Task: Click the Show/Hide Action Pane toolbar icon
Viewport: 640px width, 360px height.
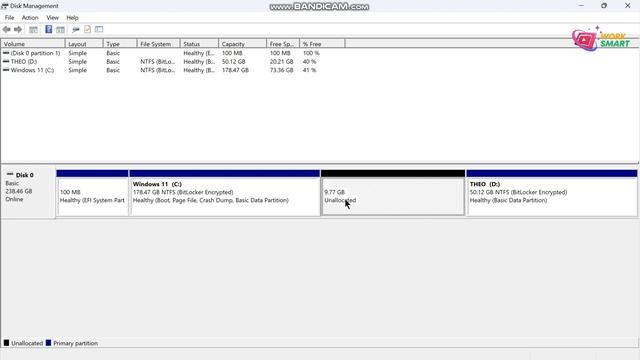Action: point(60,29)
